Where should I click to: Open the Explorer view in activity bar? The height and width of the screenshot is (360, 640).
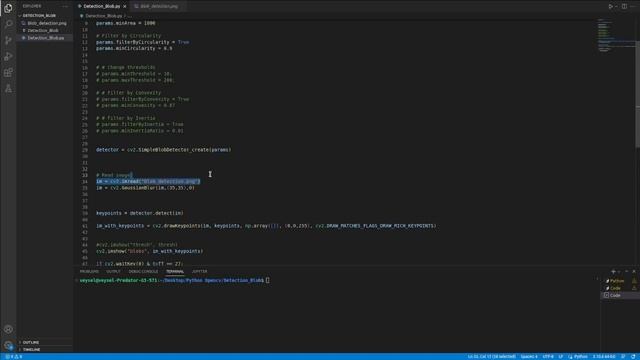[x=8, y=8]
